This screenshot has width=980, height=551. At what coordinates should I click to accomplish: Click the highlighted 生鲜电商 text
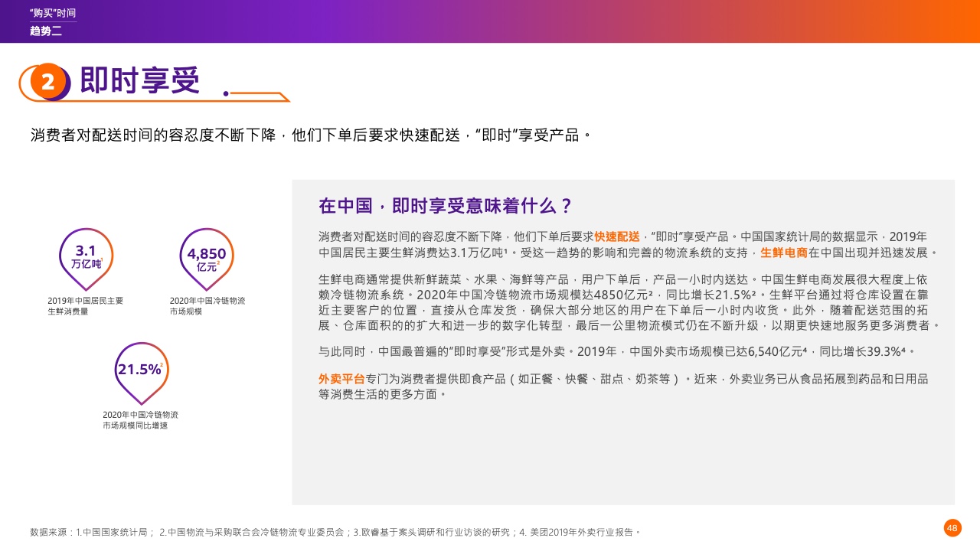783,253
